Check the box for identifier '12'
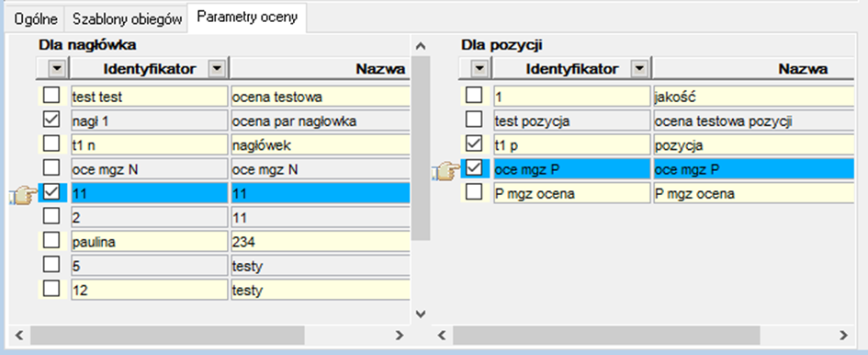868x355 pixels. [51, 289]
